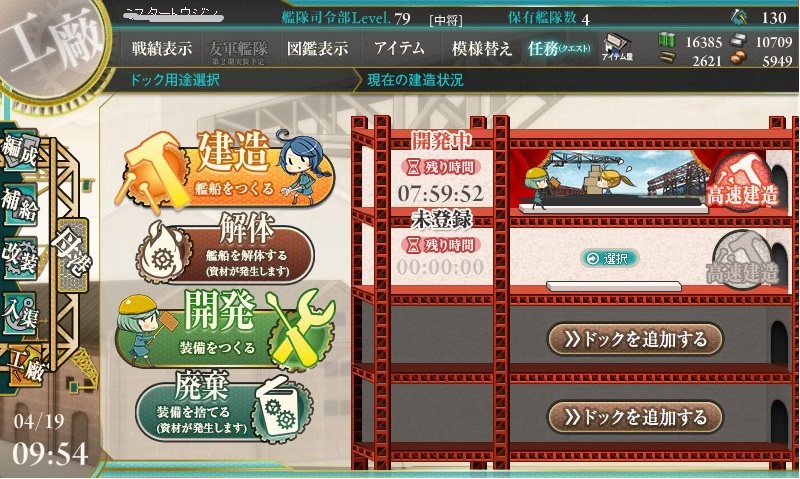Open the アイテム屋 item shop icon
Screen dimensions: 800x479
[617, 47]
